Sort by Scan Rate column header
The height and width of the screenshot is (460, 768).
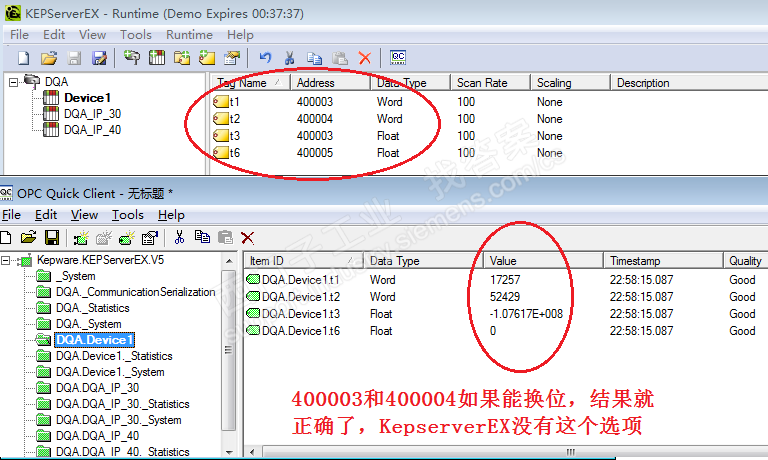coord(490,83)
